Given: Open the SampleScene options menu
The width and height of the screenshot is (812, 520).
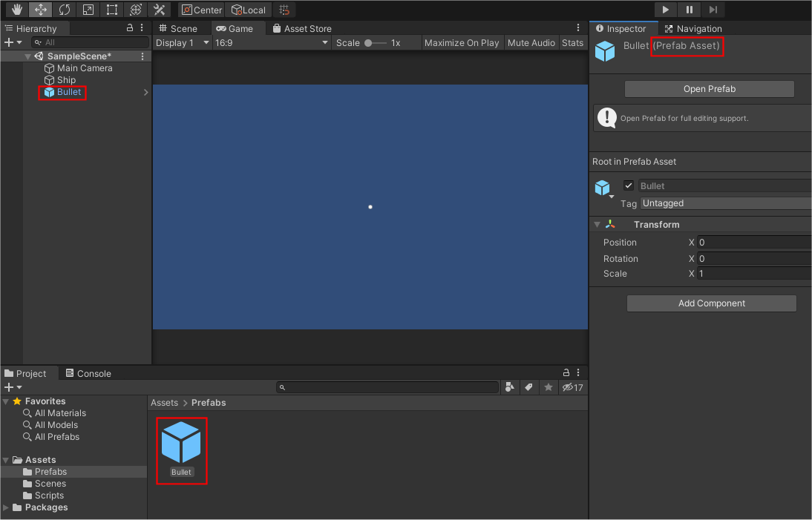Looking at the screenshot, I should point(143,56).
